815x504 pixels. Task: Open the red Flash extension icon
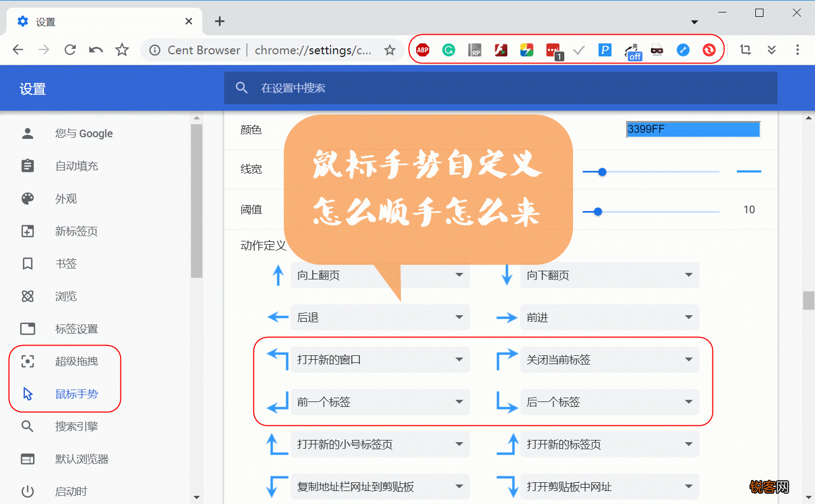point(501,50)
